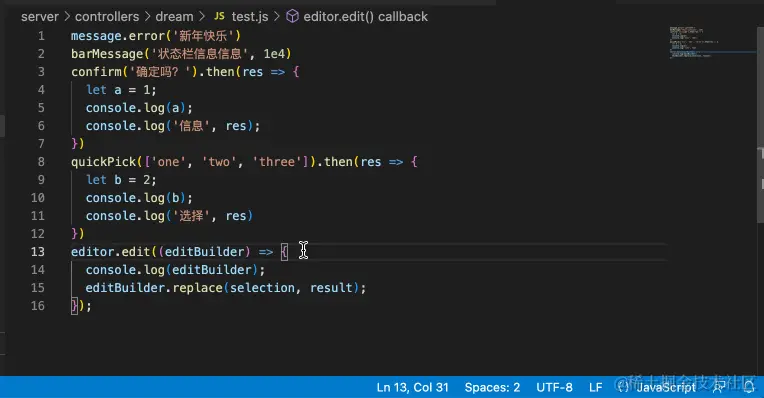
Task: Click the 'confirm' function name
Action: pyautogui.click(x=96, y=72)
